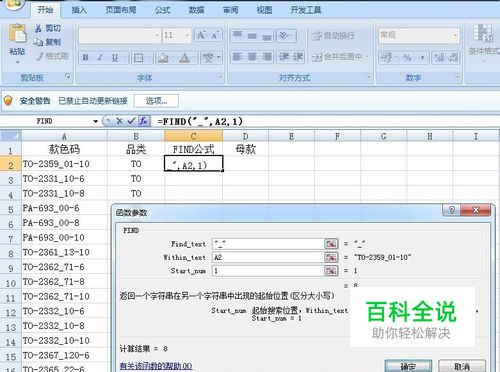Click the Enter checkmark in the formula bar

tap(131, 121)
